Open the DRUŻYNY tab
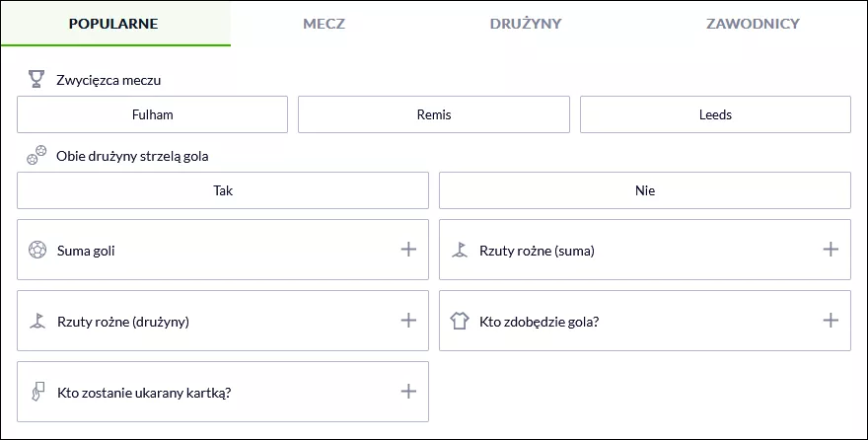Image resolution: width=868 pixels, height=440 pixels. coord(526,24)
